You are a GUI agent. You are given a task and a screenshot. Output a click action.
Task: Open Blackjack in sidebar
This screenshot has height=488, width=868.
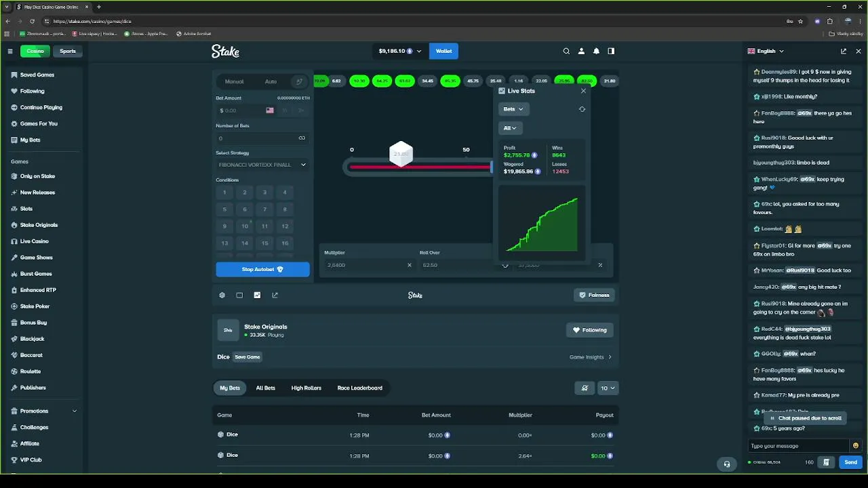pos(32,339)
